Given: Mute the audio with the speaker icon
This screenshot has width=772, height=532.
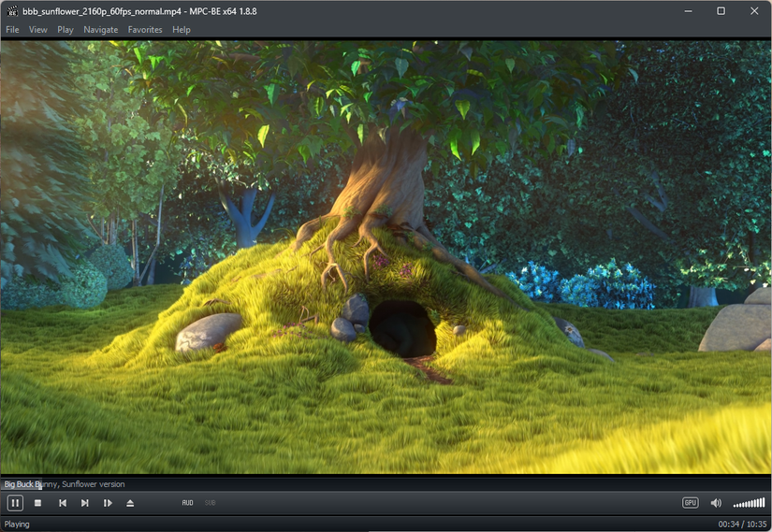Looking at the screenshot, I should click(716, 503).
